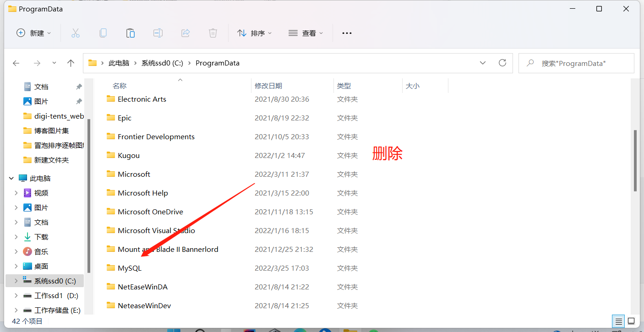Refresh the ProgramData folder view
Screen dimensions: 644x332
(x=502, y=63)
